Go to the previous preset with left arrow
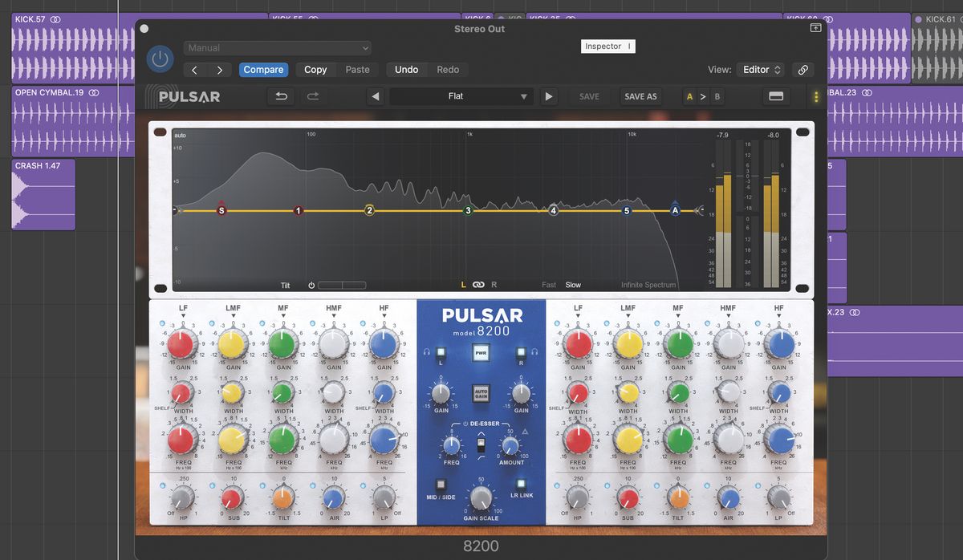 click(375, 96)
